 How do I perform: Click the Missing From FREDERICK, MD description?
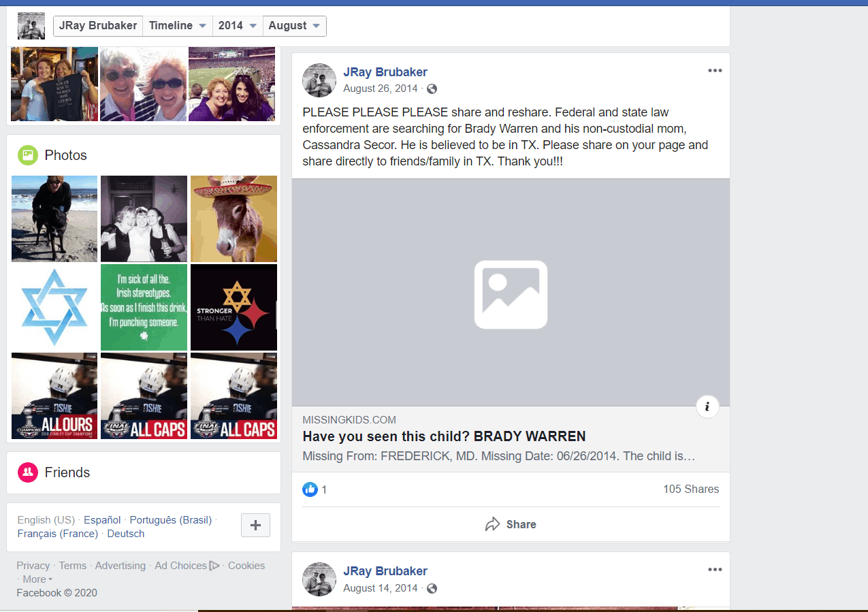click(x=499, y=456)
